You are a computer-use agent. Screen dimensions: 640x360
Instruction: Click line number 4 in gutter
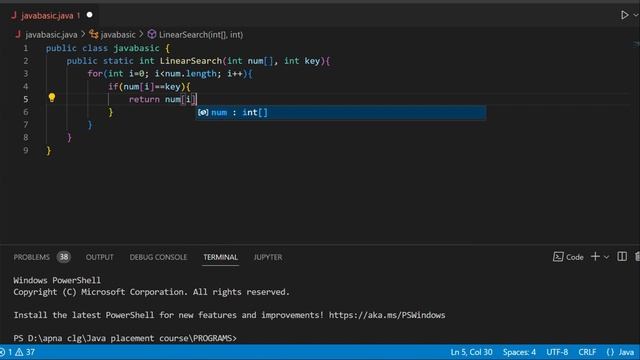pyautogui.click(x=26, y=87)
